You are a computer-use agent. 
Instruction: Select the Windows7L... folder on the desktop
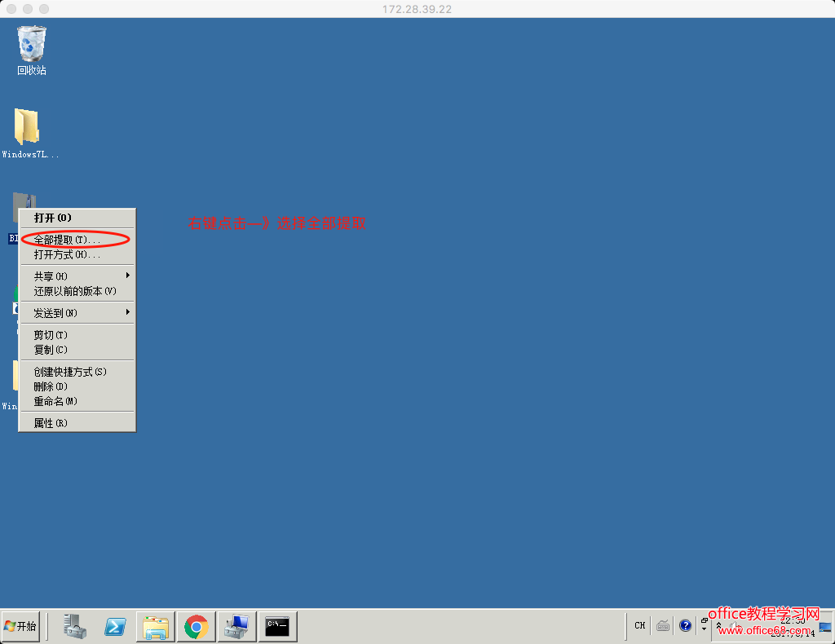point(30,133)
